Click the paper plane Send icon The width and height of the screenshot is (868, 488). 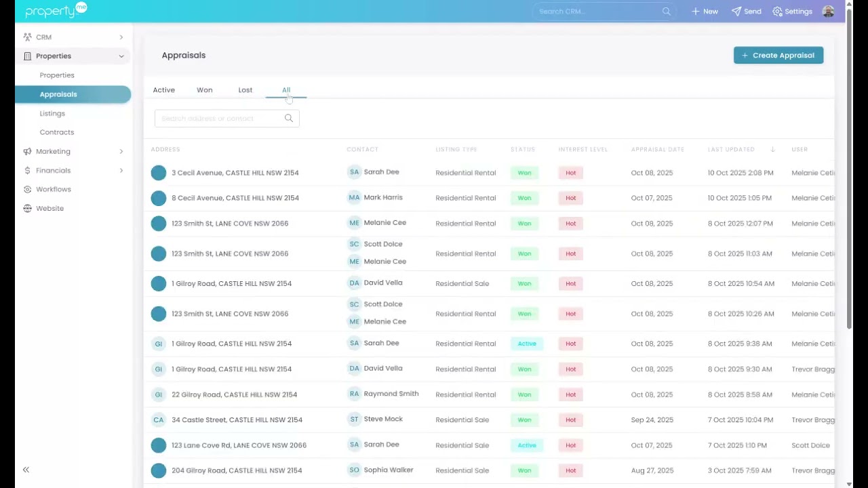[x=736, y=12]
